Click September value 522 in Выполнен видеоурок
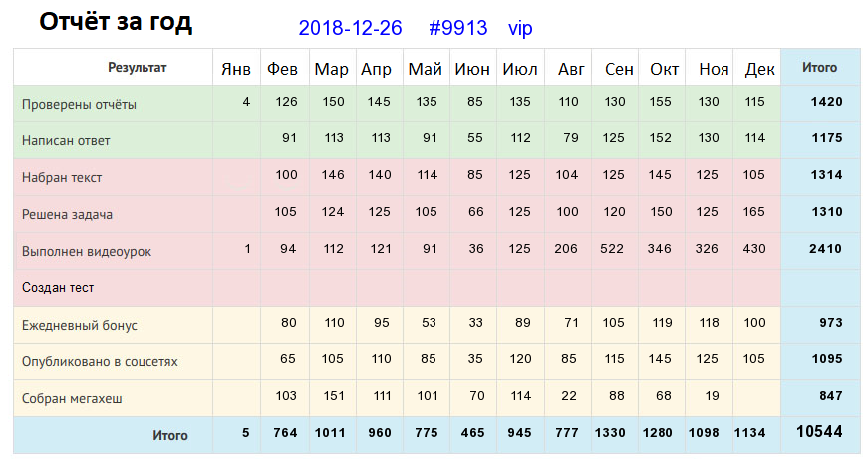868x463 pixels. click(612, 249)
